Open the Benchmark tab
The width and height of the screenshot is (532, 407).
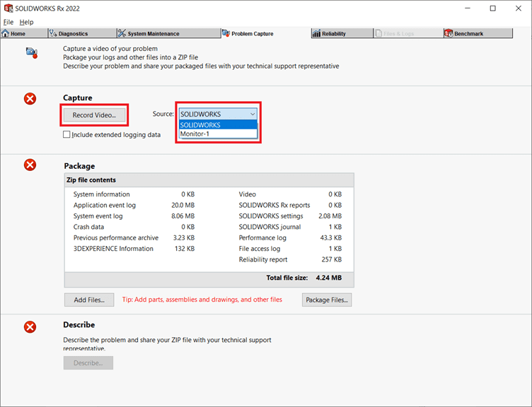(x=478, y=33)
